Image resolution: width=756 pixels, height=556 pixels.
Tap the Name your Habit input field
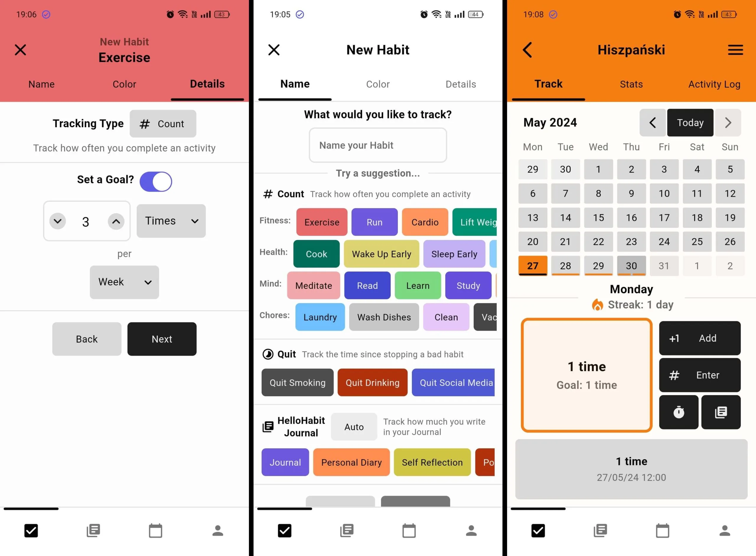[378, 146]
